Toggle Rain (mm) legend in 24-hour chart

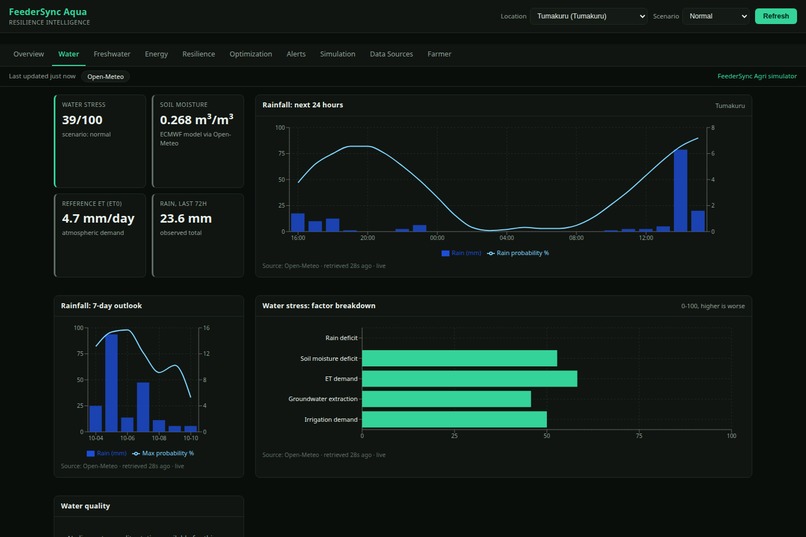tap(461, 253)
